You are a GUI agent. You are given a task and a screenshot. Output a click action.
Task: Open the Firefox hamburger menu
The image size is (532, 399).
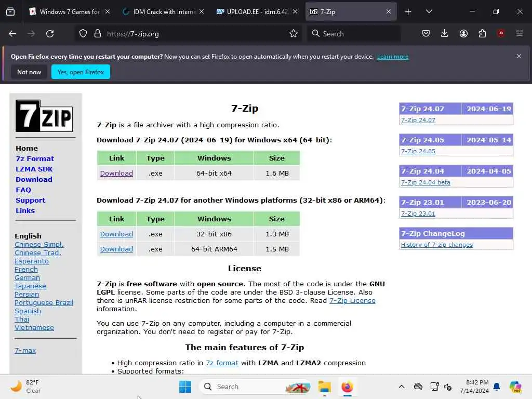tap(520, 33)
